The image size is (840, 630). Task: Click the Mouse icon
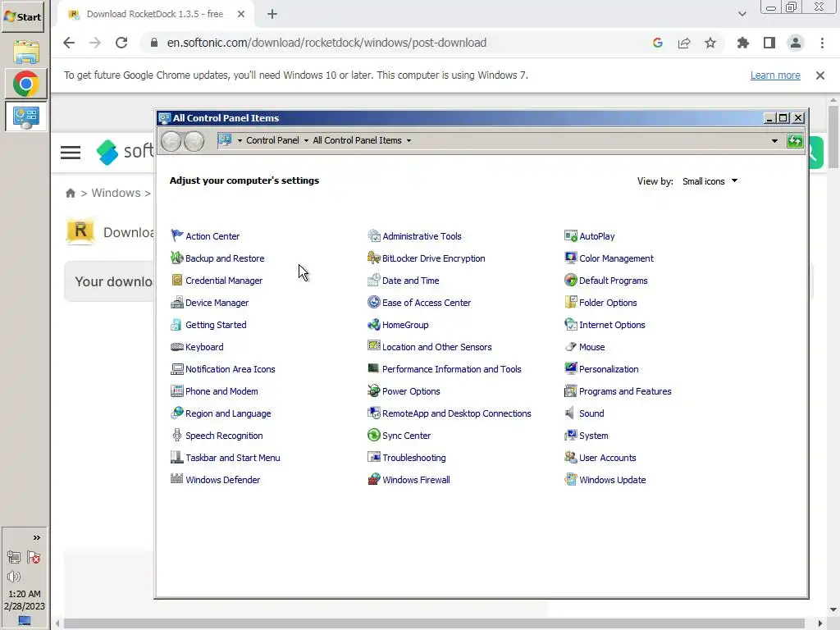571,347
